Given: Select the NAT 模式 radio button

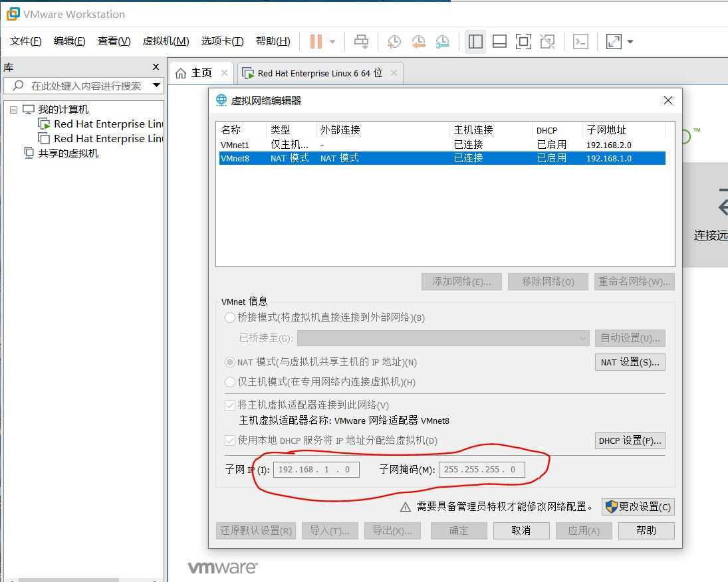Looking at the screenshot, I should (230, 363).
